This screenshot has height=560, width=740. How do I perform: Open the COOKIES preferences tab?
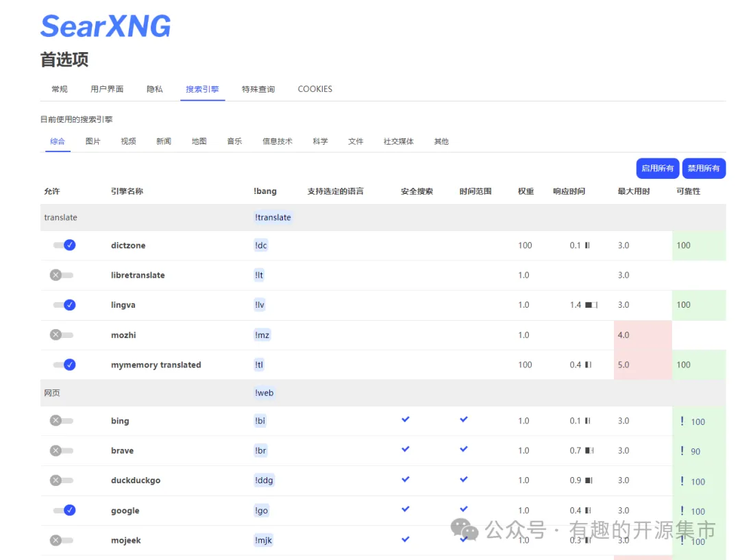[314, 89]
